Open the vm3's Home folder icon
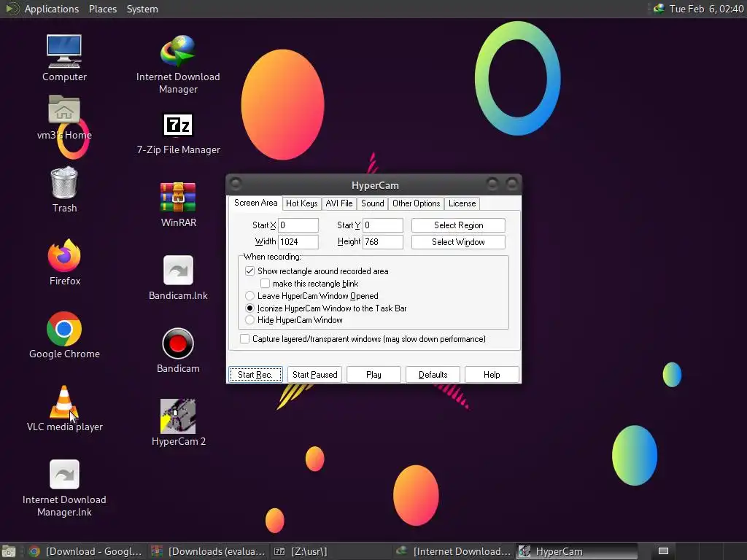Image resolution: width=747 pixels, height=560 pixels. (x=64, y=109)
